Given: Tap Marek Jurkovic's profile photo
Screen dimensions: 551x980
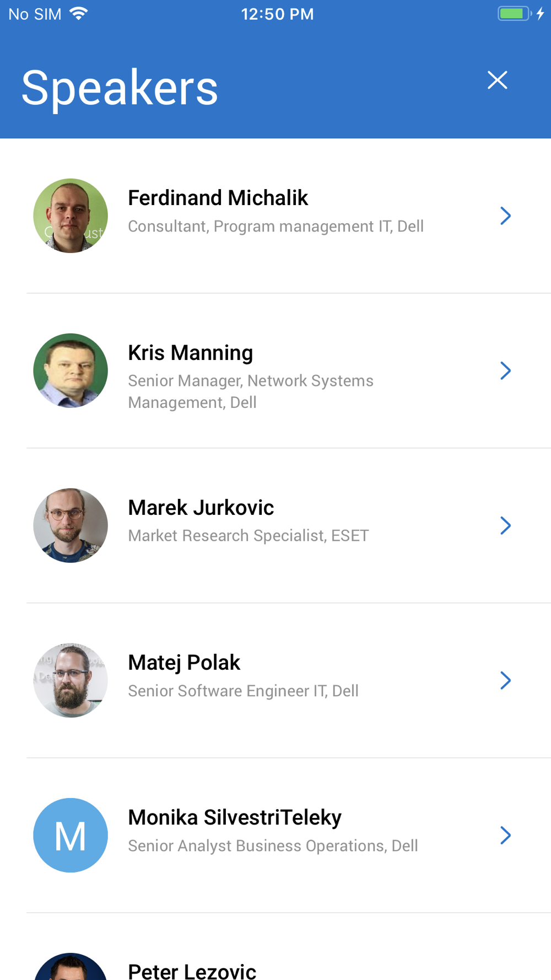Looking at the screenshot, I should (71, 525).
